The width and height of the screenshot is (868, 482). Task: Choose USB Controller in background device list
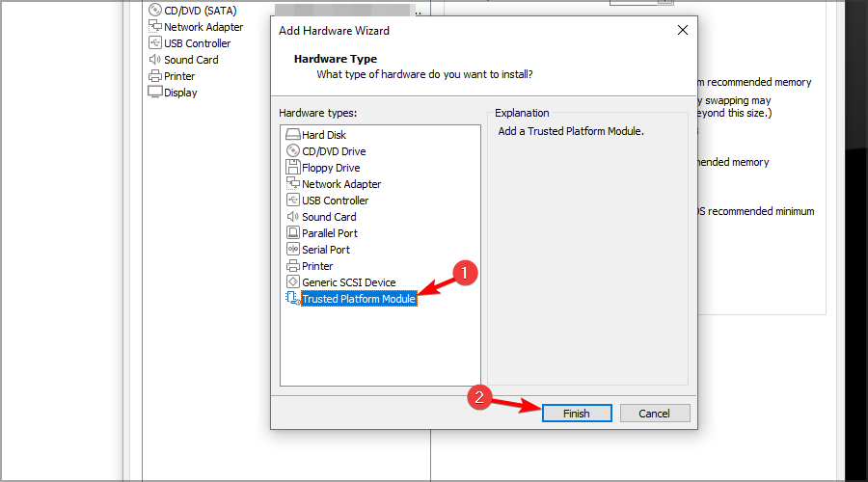click(197, 43)
